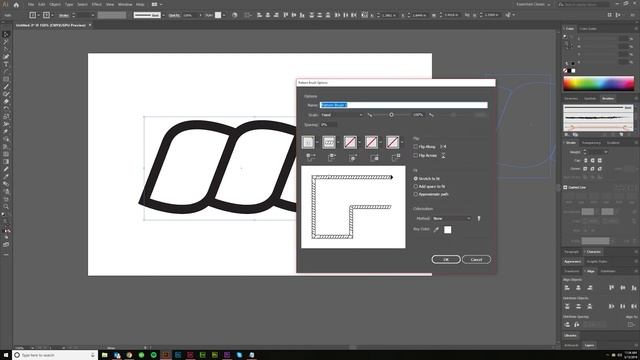This screenshot has height=360, width=640.
Task: Click the Key Color eyedropper
Action: coord(436,229)
